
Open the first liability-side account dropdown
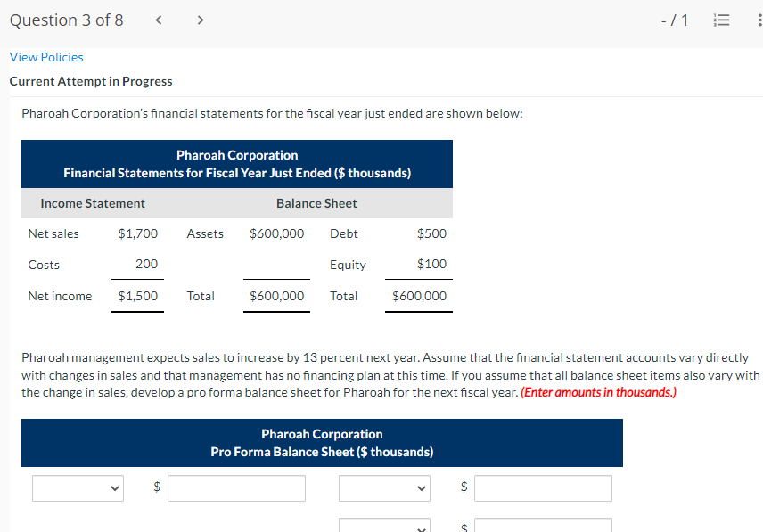[384, 488]
